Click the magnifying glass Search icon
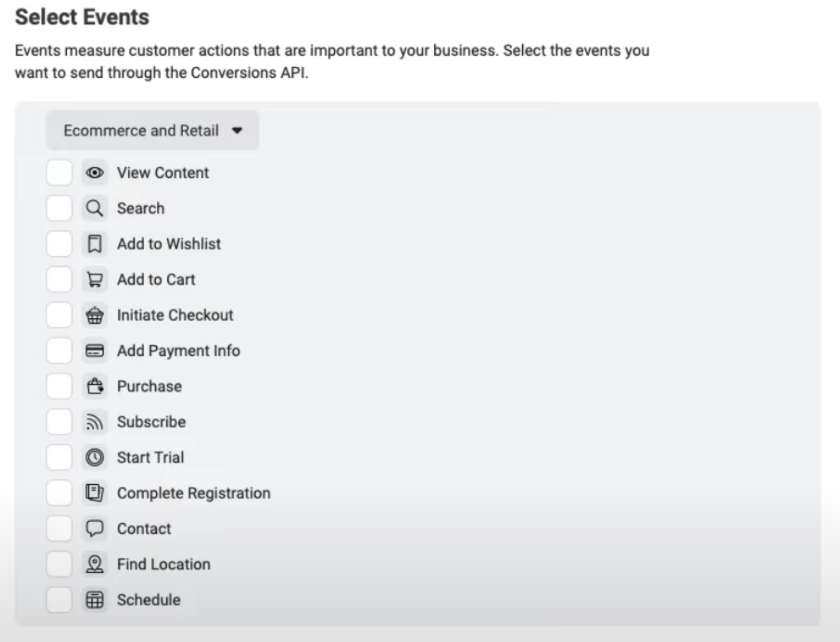The image size is (840, 642). pos(95,208)
